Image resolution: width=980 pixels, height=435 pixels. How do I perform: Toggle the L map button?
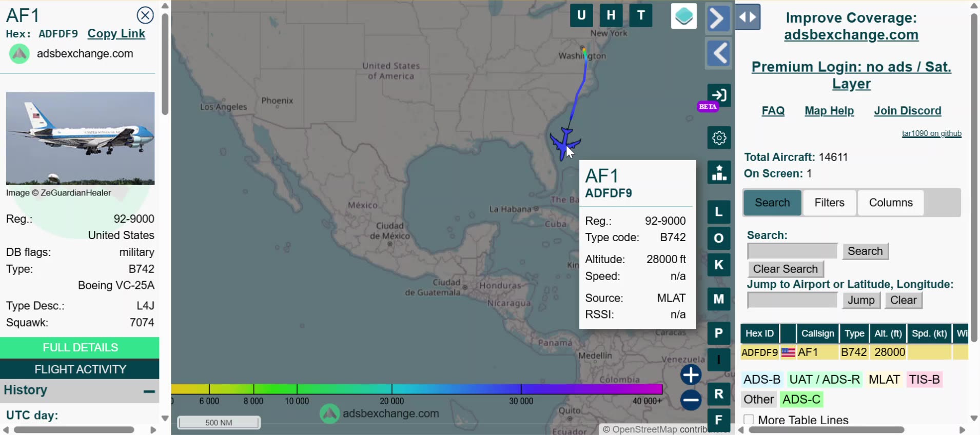pyautogui.click(x=719, y=212)
